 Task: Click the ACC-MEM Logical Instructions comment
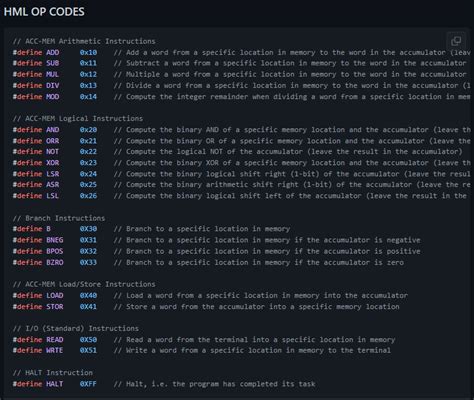tap(78, 119)
